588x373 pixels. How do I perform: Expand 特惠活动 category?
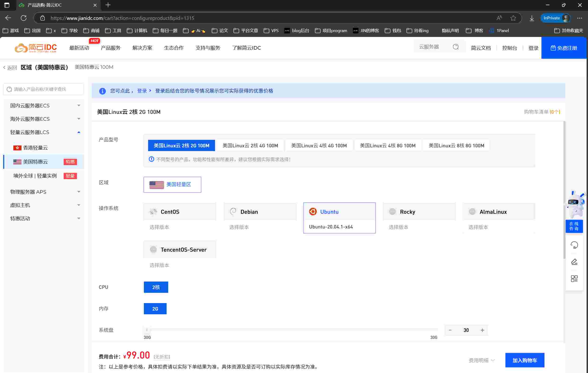44,218
